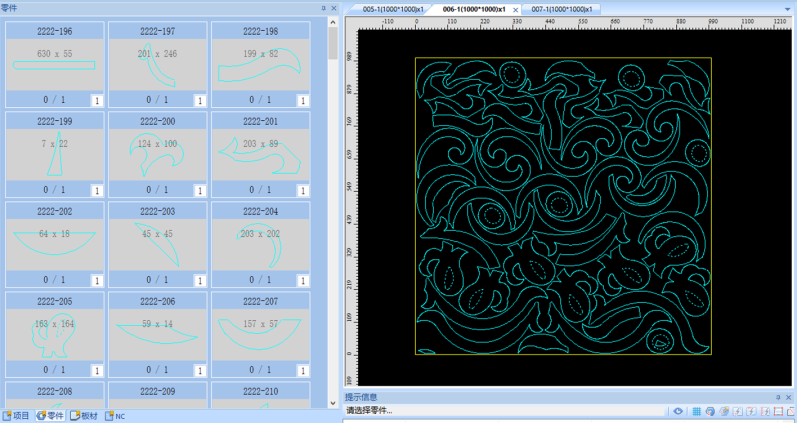Click the 请选择零件 prompt message text
This screenshot has width=797, height=423.
369,411
